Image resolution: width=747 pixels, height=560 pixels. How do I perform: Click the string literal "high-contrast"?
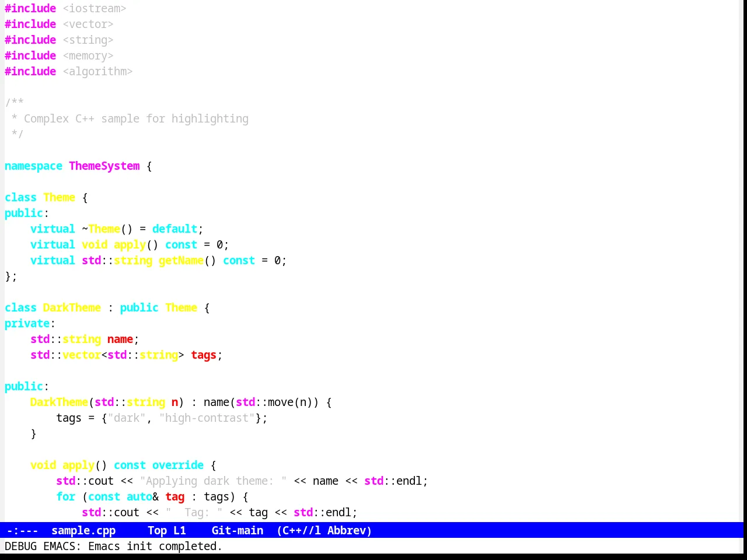coord(207,418)
